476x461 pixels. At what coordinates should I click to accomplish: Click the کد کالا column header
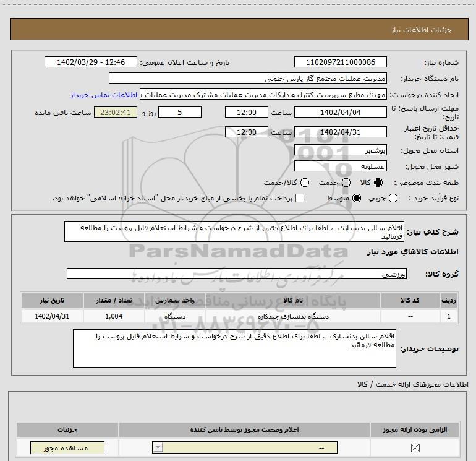pyautogui.click(x=410, y=300)
